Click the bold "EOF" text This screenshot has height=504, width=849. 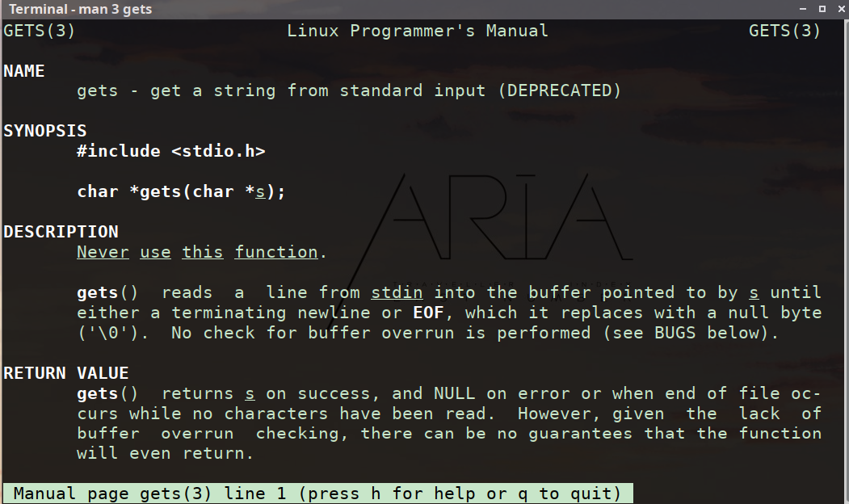click(x=428, y=313)
